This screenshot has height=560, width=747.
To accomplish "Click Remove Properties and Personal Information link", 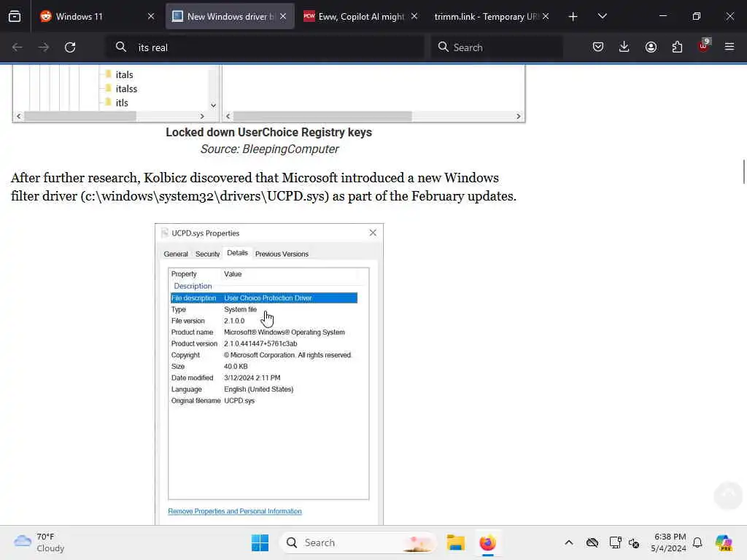I will [x=235, y=511].
